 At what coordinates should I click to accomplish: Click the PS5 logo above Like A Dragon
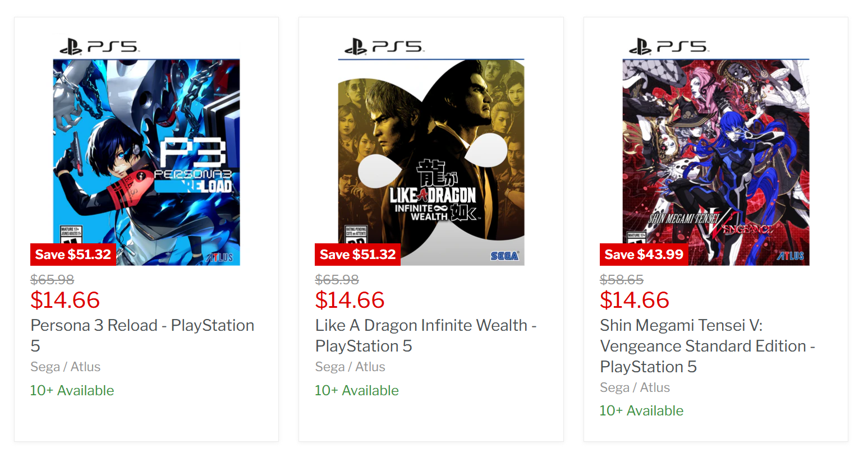click(384, 46)
